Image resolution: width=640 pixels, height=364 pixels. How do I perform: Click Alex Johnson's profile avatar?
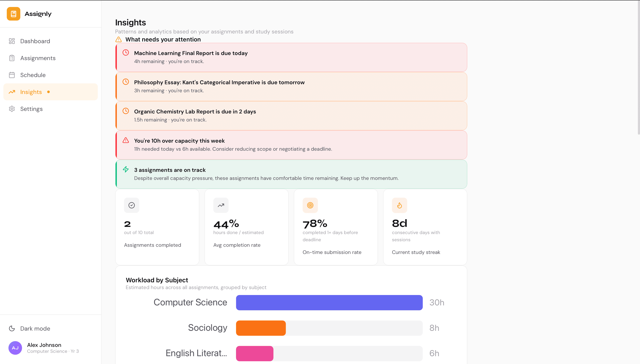tap(15, 348)
